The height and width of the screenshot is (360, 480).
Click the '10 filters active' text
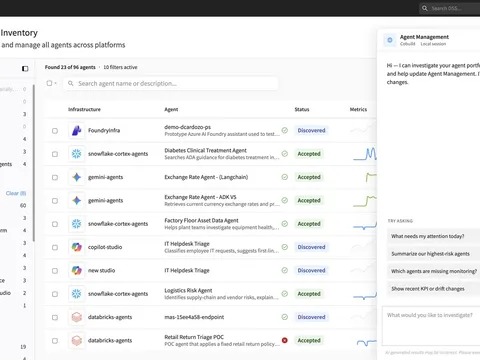(x=120, y=67)
